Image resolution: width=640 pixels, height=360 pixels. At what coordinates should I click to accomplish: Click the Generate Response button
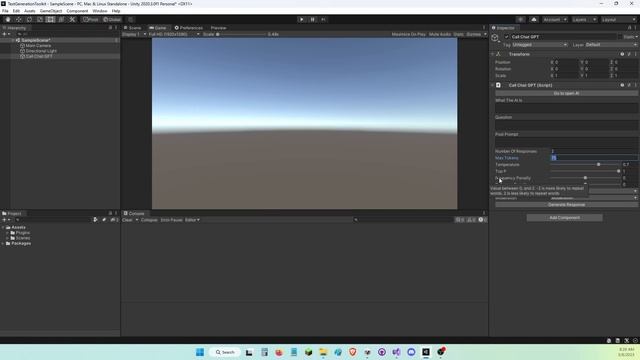[566, 204]
